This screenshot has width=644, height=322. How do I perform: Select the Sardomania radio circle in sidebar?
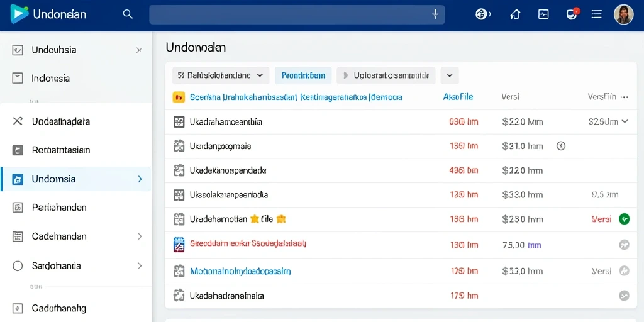pyautogui.click(x=18, y=266)
